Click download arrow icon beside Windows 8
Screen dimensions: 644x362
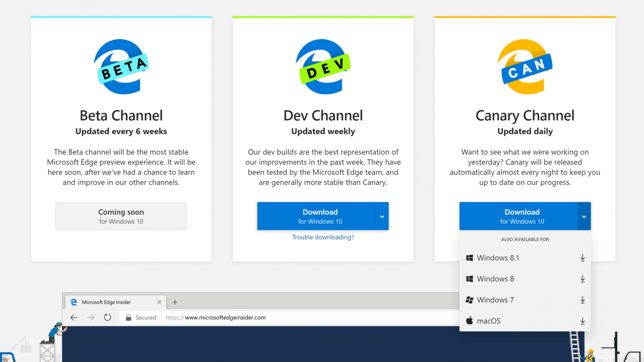point(583,279)
